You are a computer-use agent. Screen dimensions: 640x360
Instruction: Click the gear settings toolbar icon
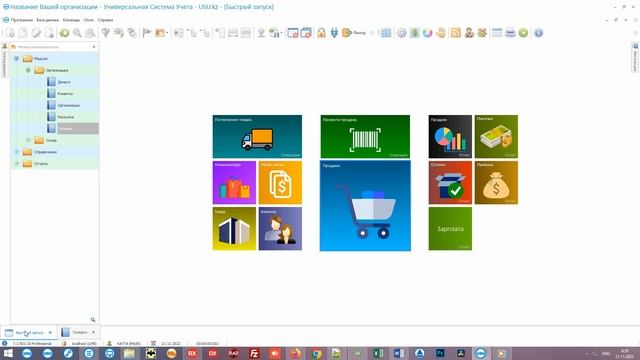[x=402, y=33]
